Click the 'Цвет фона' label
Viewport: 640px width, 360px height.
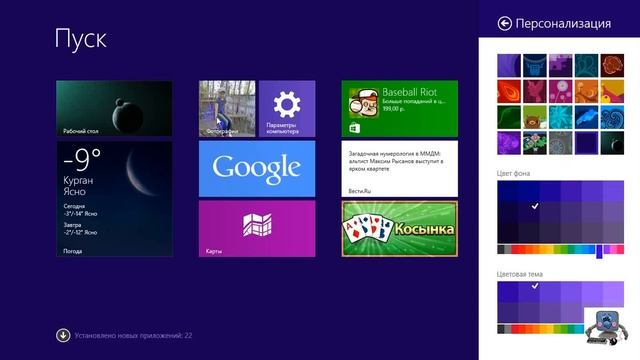click(513, 173)
